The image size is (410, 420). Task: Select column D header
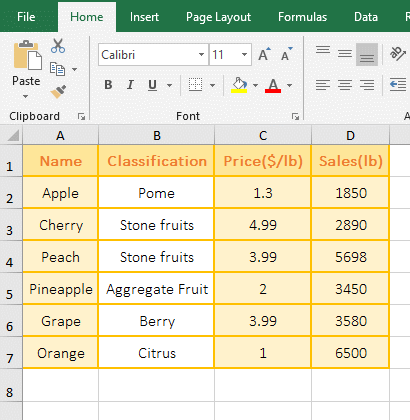350,135
